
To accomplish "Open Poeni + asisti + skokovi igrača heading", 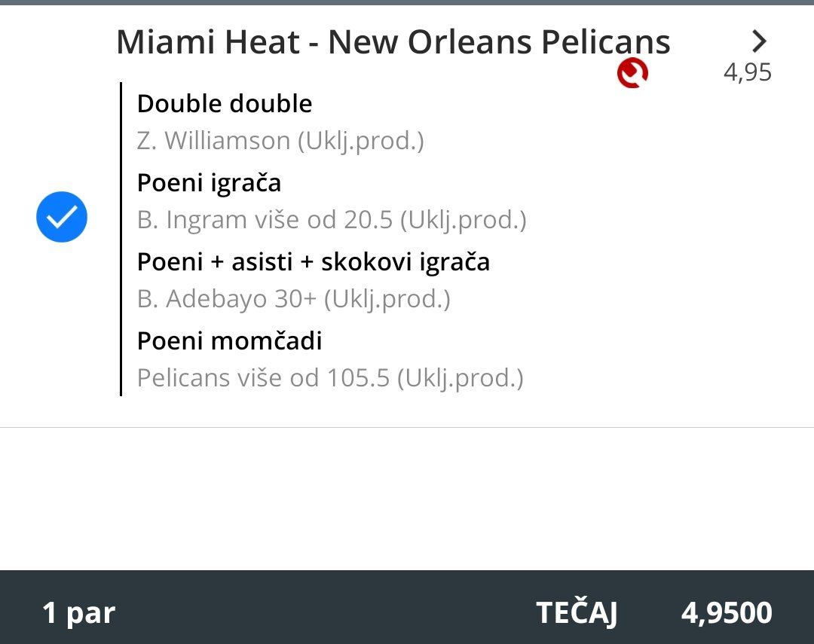I will [313, 261].
